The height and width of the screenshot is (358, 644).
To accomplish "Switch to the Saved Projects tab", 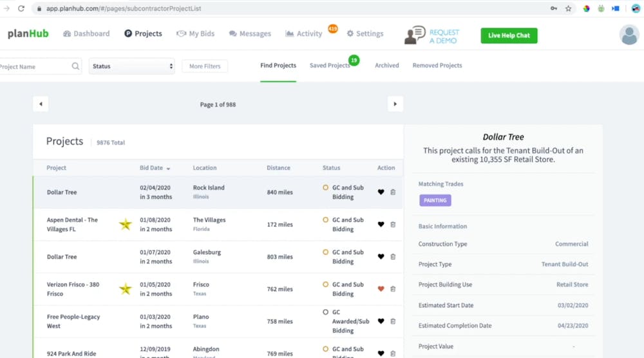I will coord(329,66).
